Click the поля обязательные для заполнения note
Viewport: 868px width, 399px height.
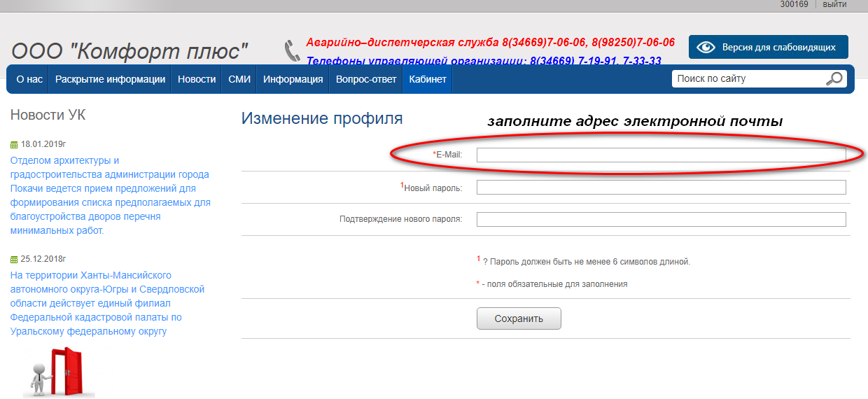(552, 284)
